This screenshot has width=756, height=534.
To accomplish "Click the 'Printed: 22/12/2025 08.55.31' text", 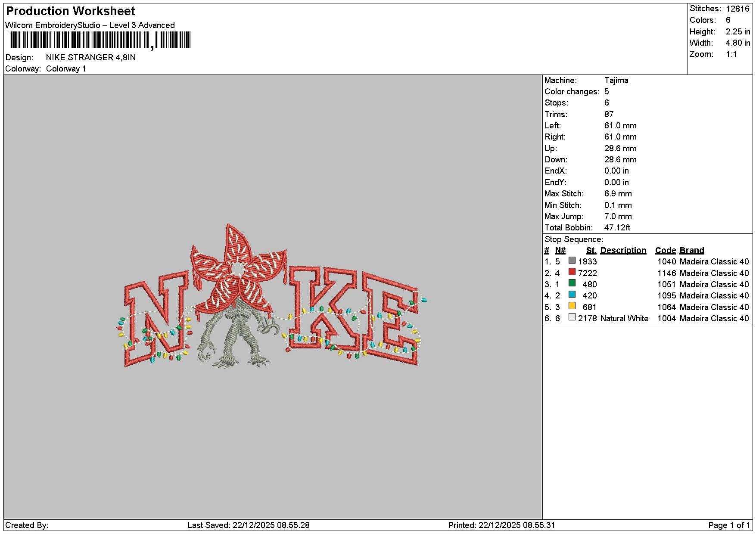I will (x=501, y=525).
